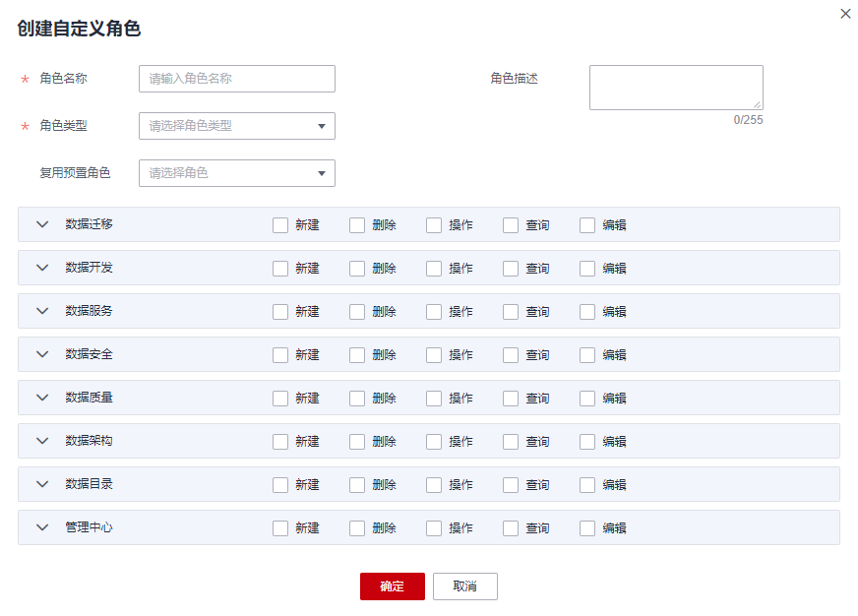The image size is (858, 616).
Task: Expand the 数据安全 chevron arrow
Action: click(42, 354)
